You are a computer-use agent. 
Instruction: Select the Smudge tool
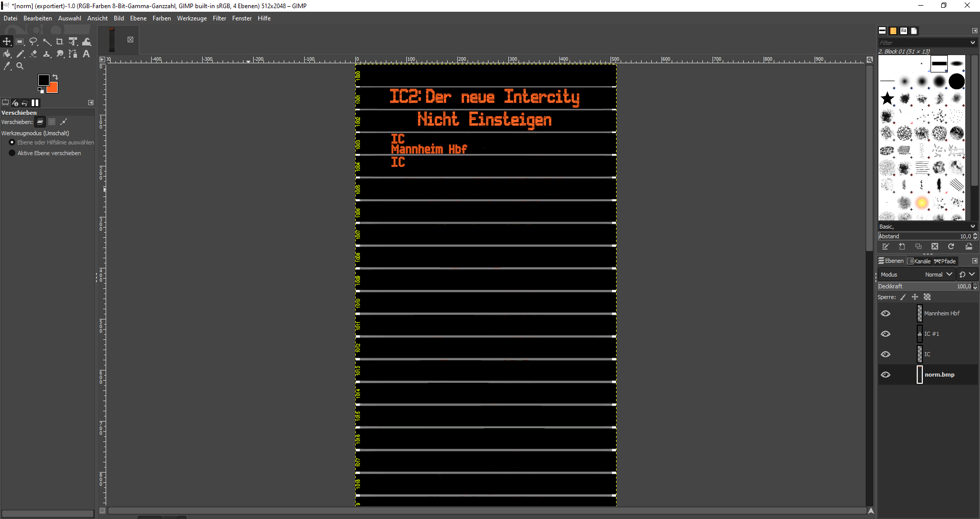click(60, 54)
